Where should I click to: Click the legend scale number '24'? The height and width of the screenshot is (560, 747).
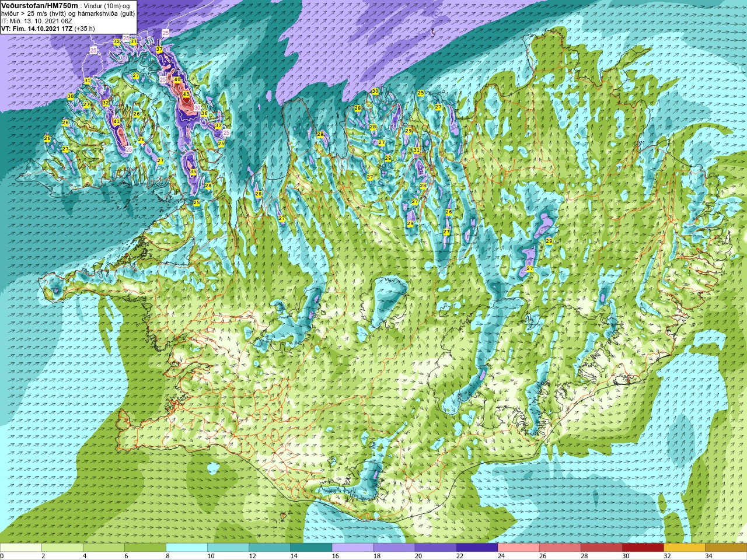click(501, 556)
